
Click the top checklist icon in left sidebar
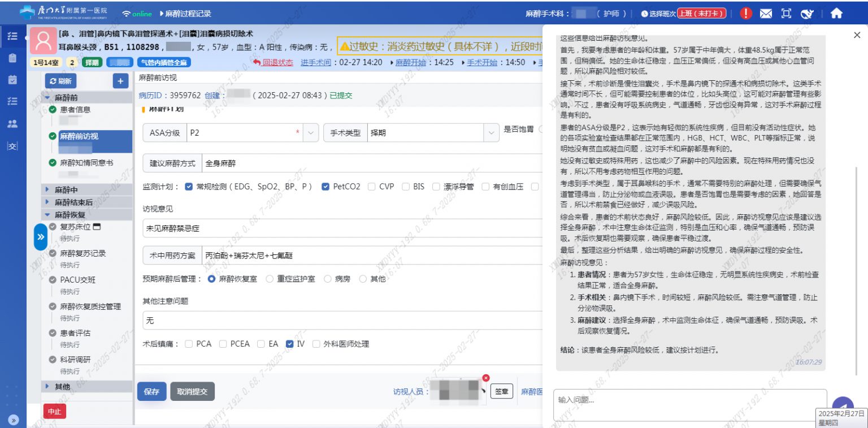(12, 36)
